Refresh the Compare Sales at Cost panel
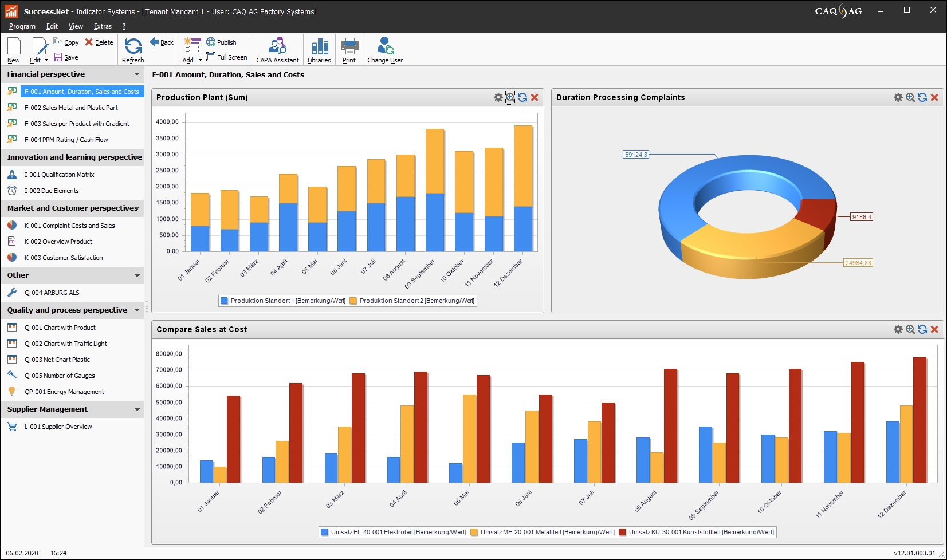 [x=922, y=329]
